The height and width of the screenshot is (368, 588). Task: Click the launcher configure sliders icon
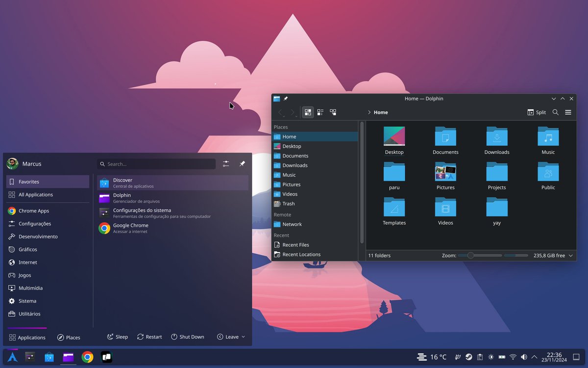tap(226, 164)
